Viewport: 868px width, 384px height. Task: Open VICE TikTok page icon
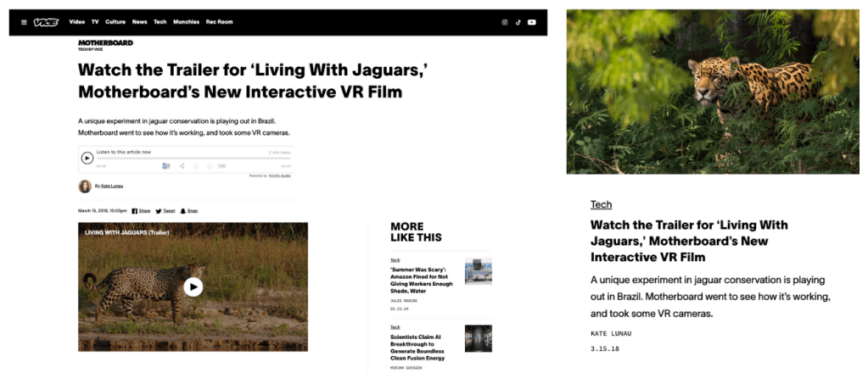(x=518, y=22)
